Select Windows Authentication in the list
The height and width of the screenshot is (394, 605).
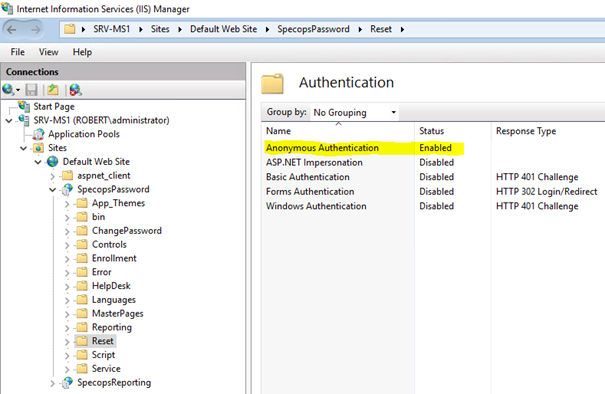(x=316, y=206)
